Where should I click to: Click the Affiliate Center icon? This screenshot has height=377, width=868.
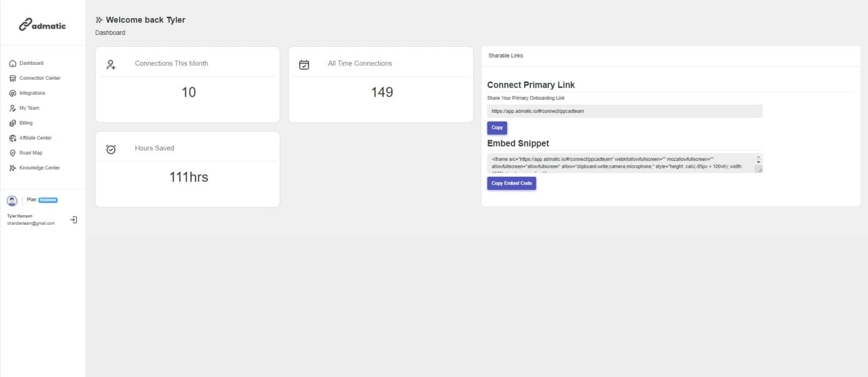(12, 138)
